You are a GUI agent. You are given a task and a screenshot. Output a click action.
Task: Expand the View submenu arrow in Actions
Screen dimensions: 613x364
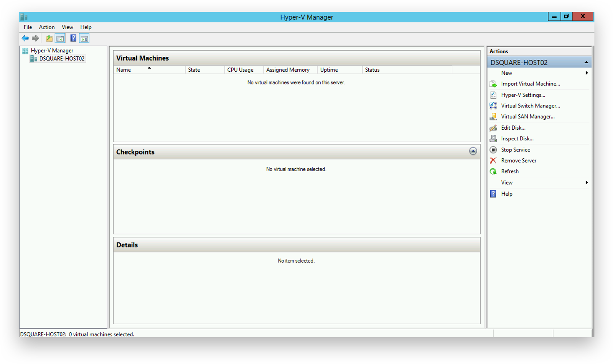pos(587,183)
